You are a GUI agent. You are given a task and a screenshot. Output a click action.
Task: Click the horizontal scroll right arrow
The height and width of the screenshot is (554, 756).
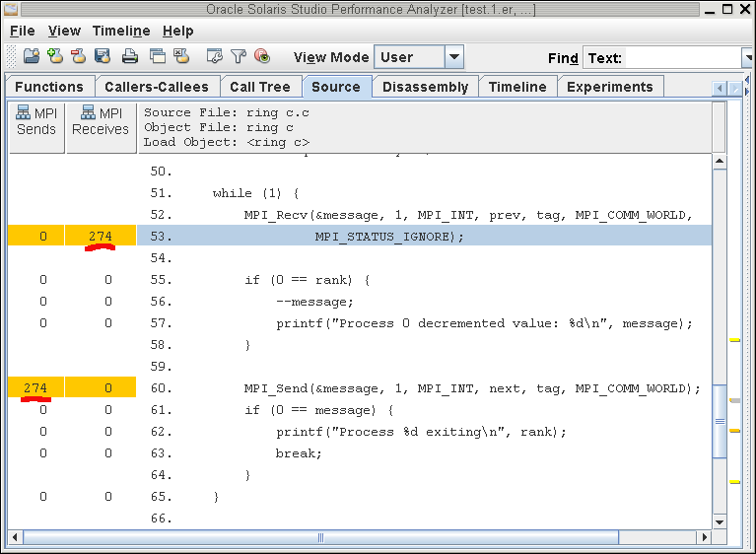(x=705, y=537)
